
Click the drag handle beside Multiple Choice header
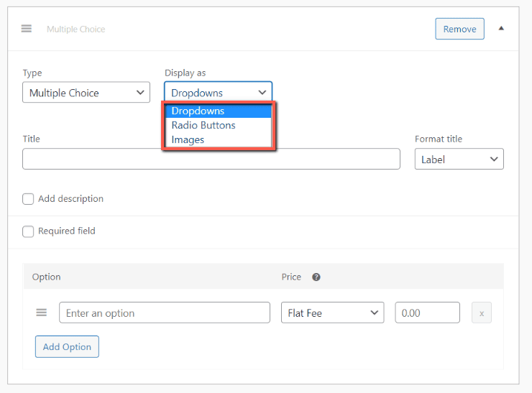(x=27, y=29)
